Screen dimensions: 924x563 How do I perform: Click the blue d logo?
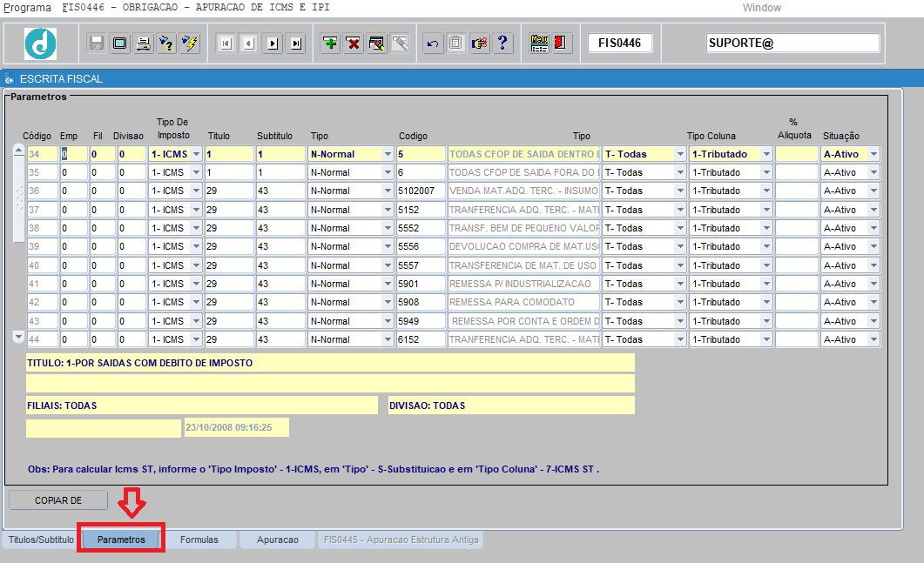(41, 44)
